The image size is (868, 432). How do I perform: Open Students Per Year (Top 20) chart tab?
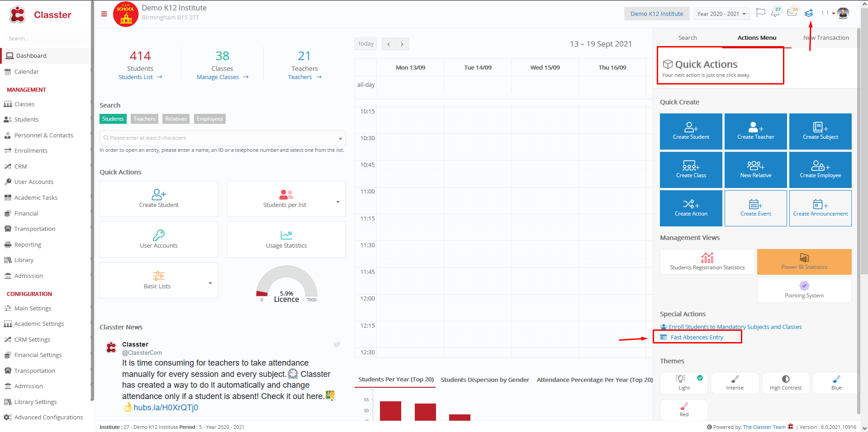pos(396,380)
